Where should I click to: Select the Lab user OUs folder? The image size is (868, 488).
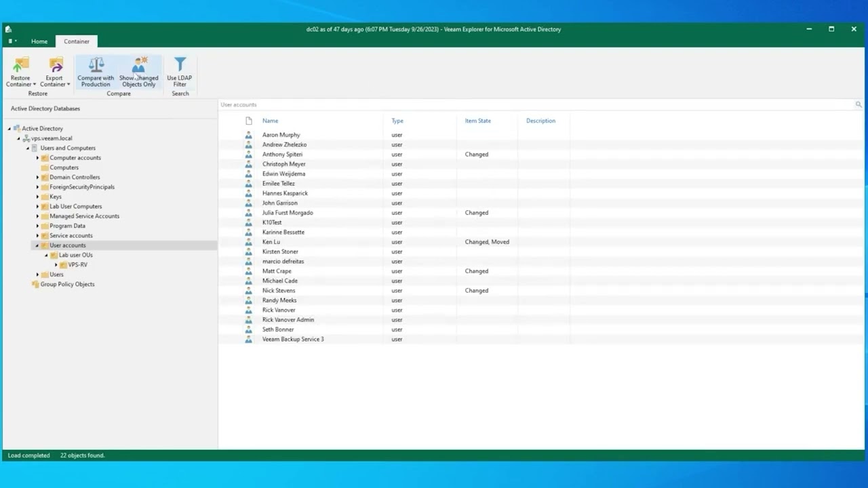tap(75, 255)
